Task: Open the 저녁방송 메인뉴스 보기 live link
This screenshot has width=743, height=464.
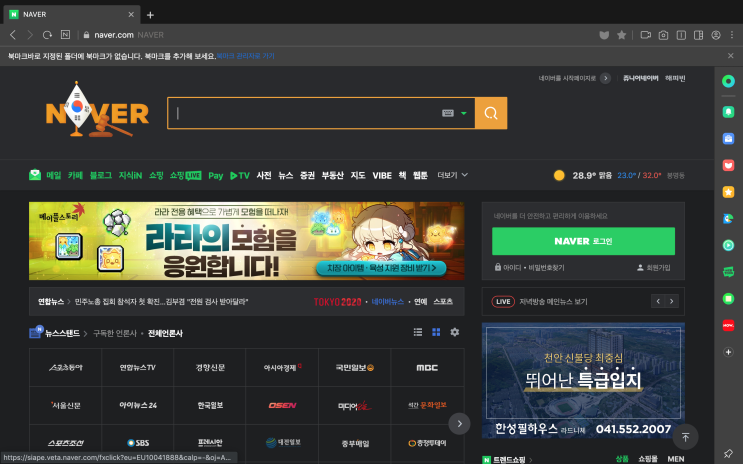Action: (553, 302)
